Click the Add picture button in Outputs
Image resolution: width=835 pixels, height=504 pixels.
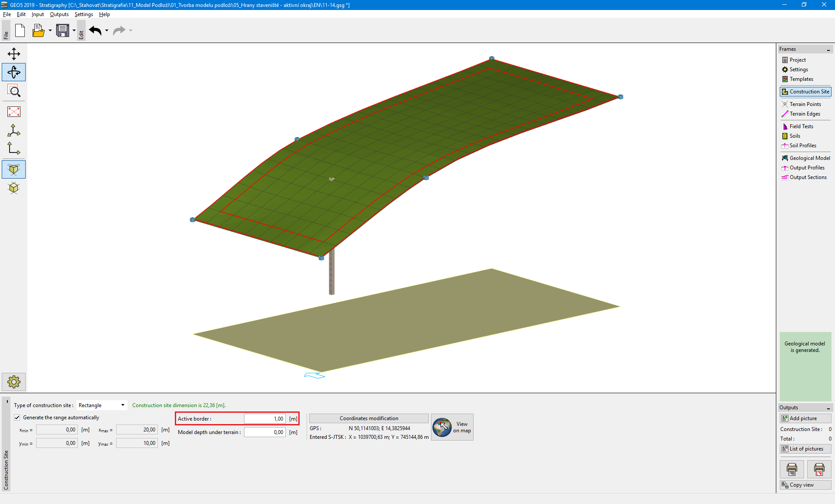coord(805,418)
